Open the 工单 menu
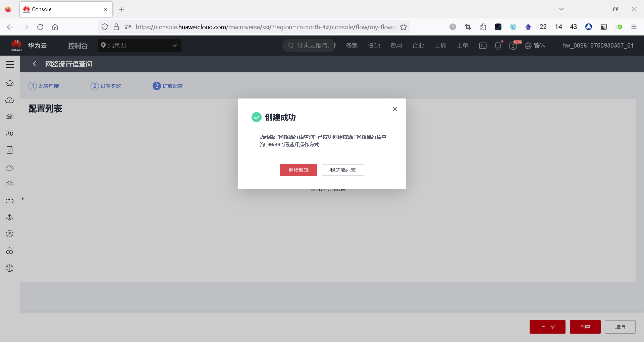644x342 pixels. [x=462, y=46]
